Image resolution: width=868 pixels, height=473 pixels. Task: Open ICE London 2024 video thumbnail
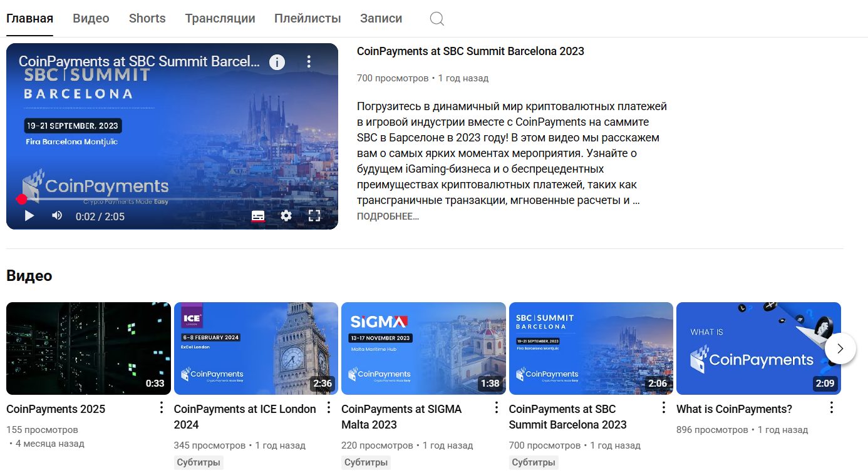point(256,348)
